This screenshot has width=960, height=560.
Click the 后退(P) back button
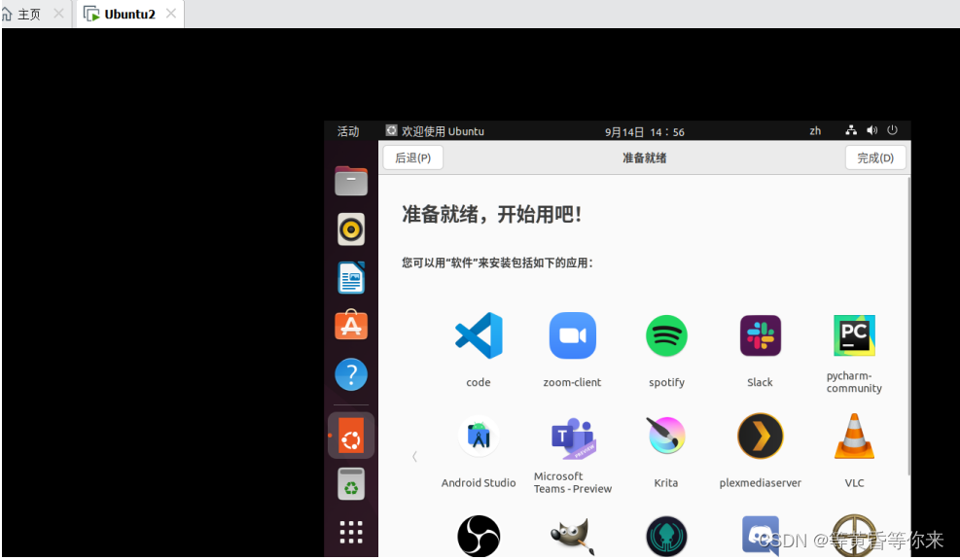tap(413, 157)
